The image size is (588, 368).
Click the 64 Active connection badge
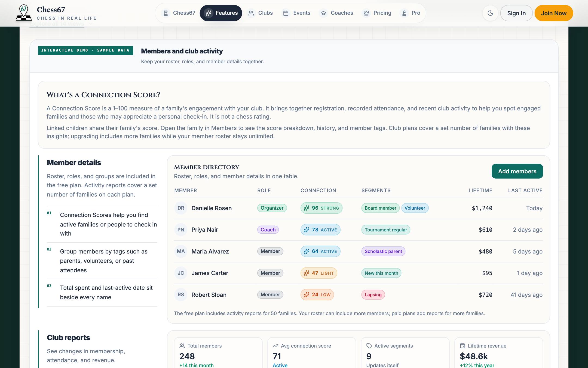[320, 251]
